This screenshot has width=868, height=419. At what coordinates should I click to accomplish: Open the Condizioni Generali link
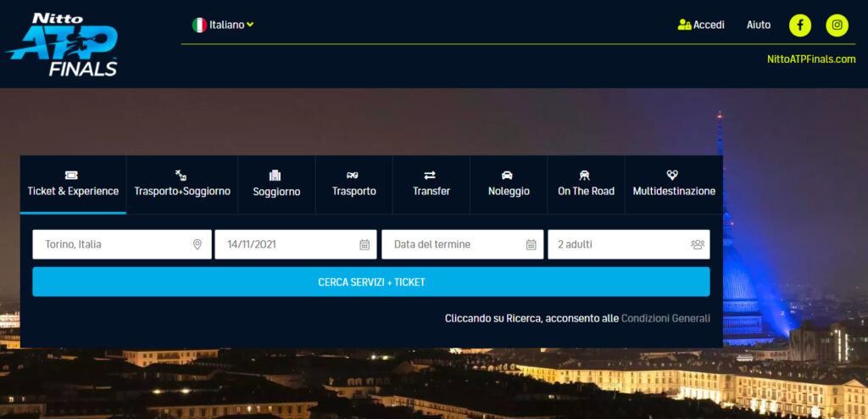pyautogui.click(x=665, y=319)
